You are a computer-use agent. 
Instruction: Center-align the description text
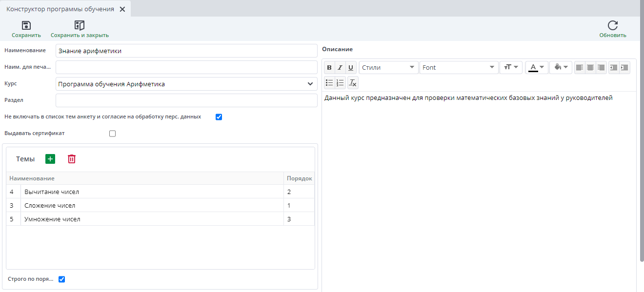tap(590, 68)
